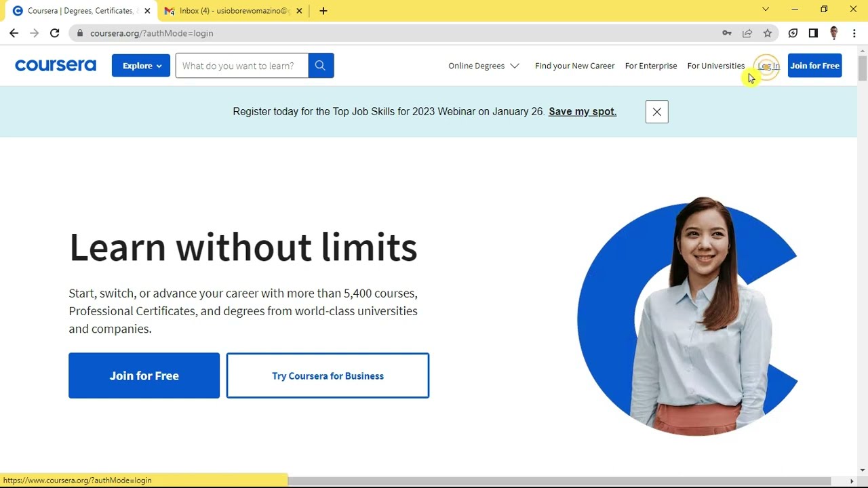Bookmark this page with the star
This screenshot has width=868, height=488.
[768, 33]
